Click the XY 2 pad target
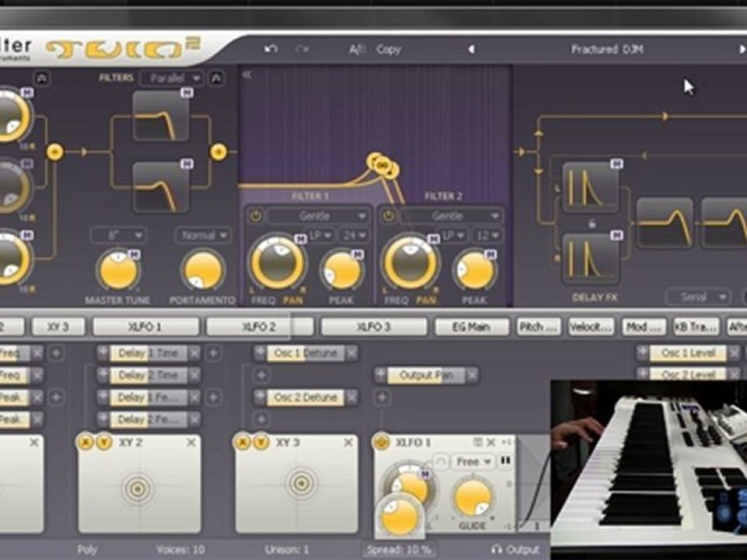 click(x=137, y=488)
